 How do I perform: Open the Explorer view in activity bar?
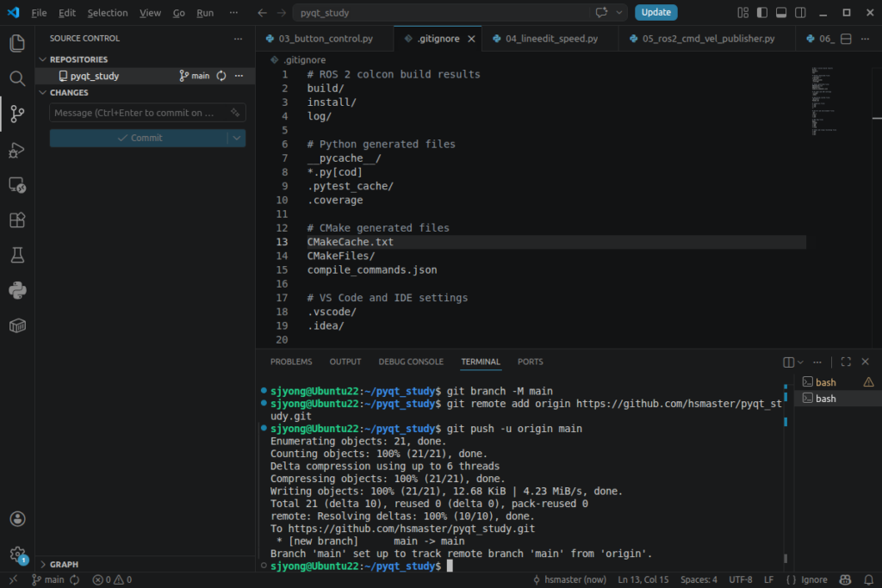point(17,43)
